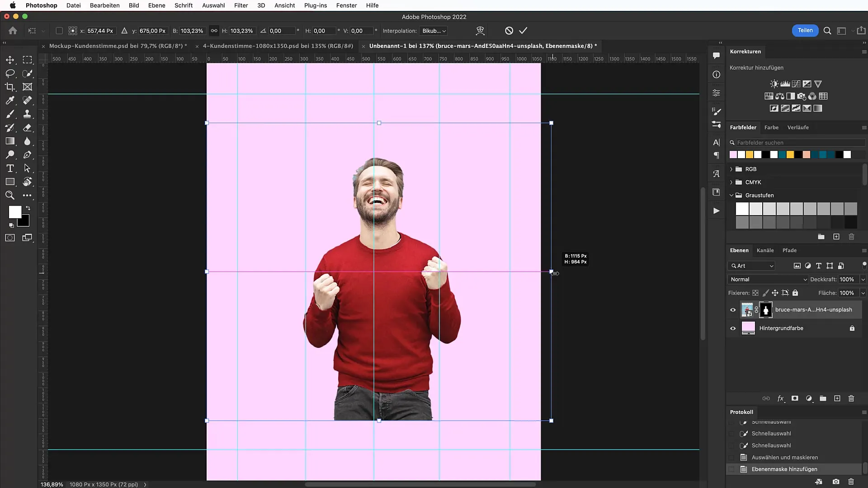This screenshot has height=488, width=868.
Task: Toggle Quick Mask mode
Action: click(10, 238)
